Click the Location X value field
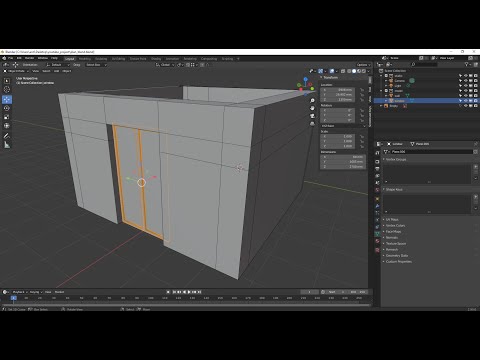 [338, 90]
